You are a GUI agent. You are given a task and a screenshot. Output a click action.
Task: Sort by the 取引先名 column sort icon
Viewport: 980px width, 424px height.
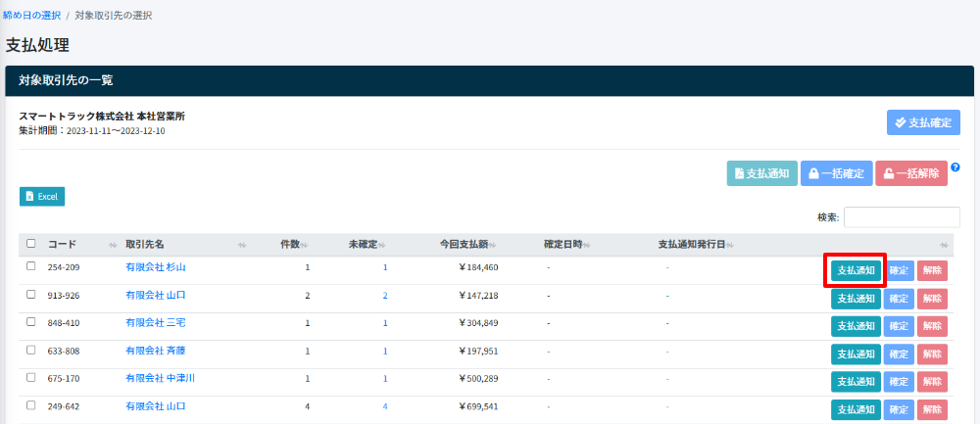coord(242,244)
